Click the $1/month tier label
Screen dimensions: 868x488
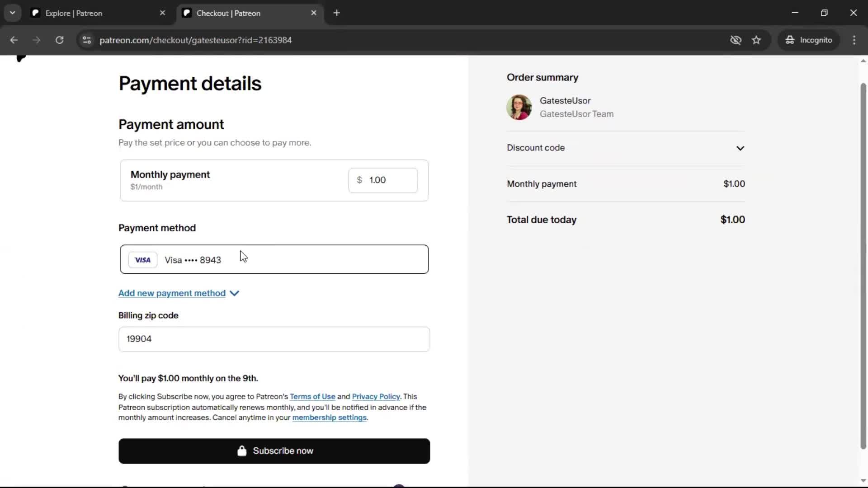[x=146, y=187]
